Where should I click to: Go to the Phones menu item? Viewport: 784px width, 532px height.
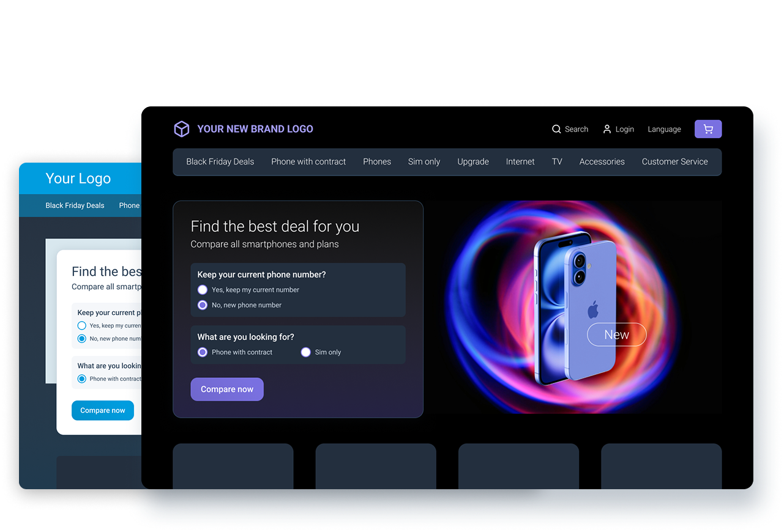(x=377, y=162)
